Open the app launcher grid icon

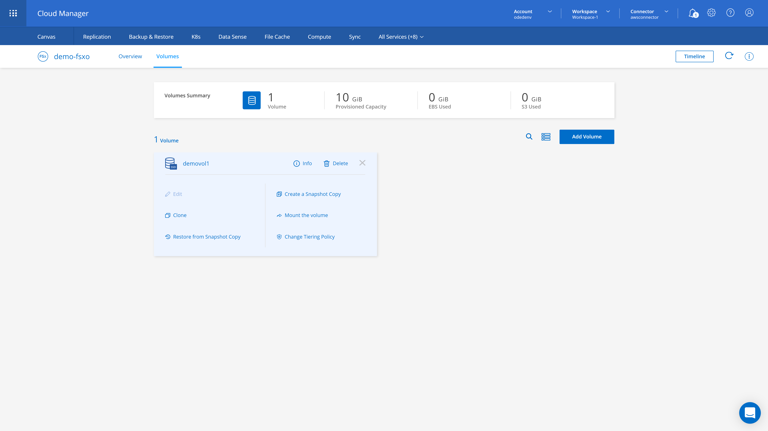coord(13,13)
